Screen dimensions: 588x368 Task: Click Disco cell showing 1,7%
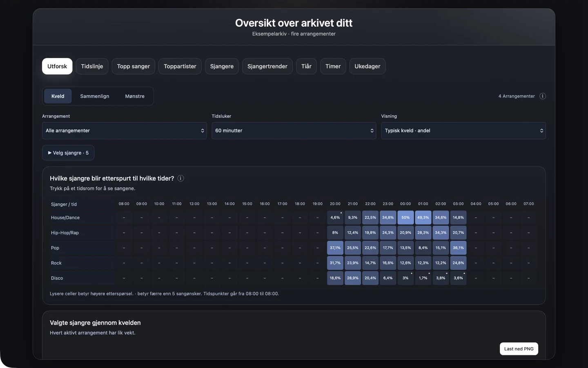click(423, 278)
